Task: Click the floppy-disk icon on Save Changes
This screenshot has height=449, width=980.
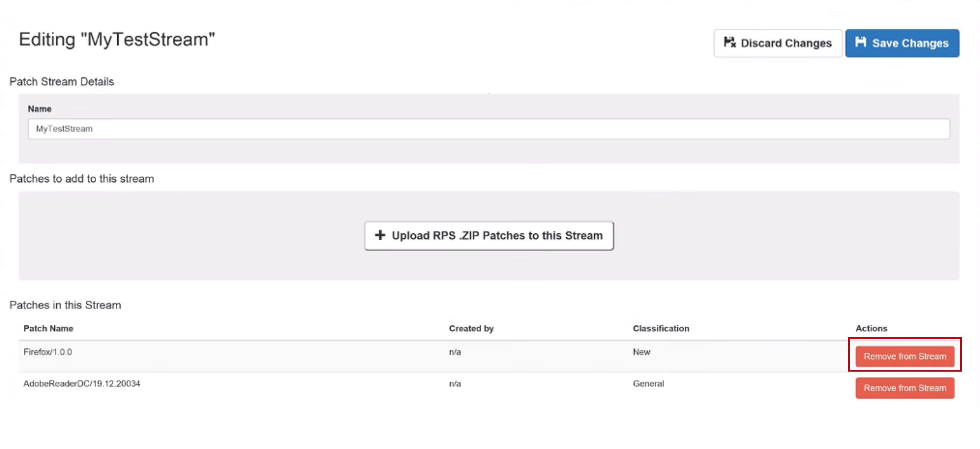Action: 861,42
